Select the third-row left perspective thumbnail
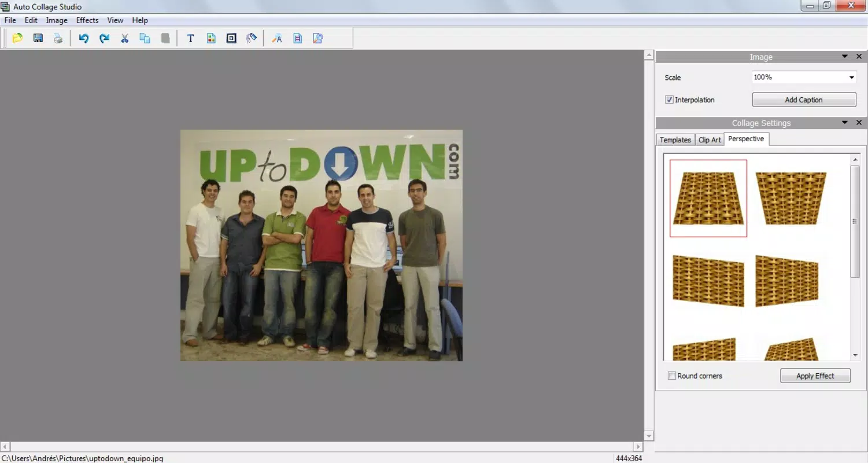868x463 pixels. (x=704, y=349)
